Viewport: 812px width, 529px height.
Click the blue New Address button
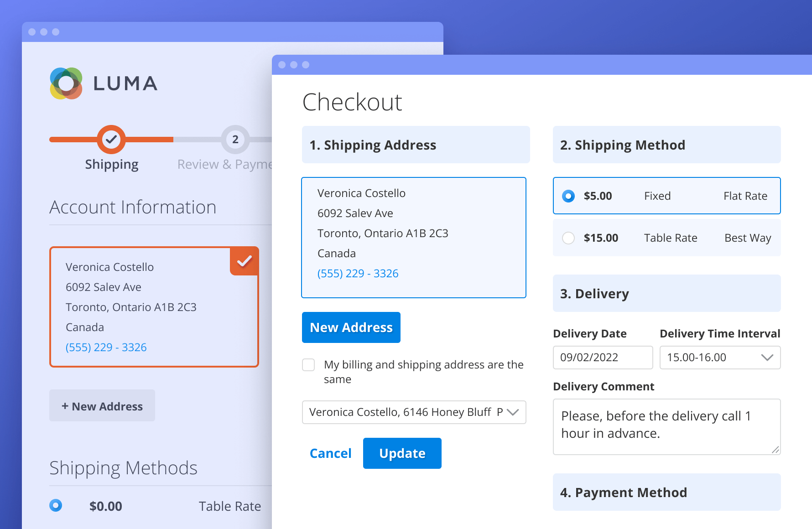tap(351, 327)
